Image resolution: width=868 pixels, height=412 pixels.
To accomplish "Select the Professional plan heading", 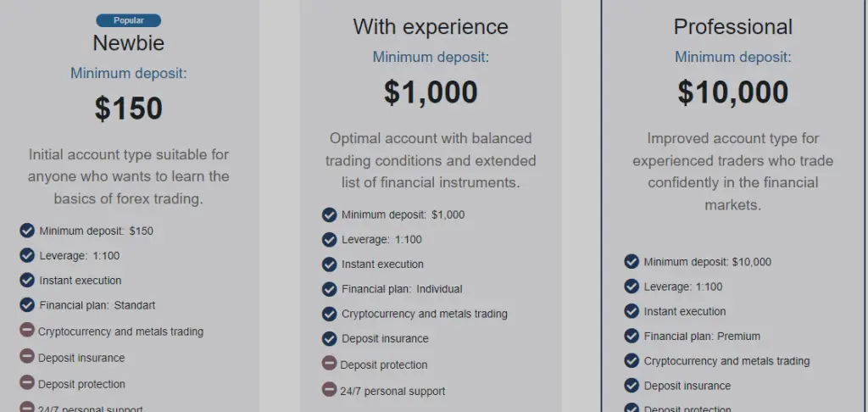I will [x=733, y=27].
